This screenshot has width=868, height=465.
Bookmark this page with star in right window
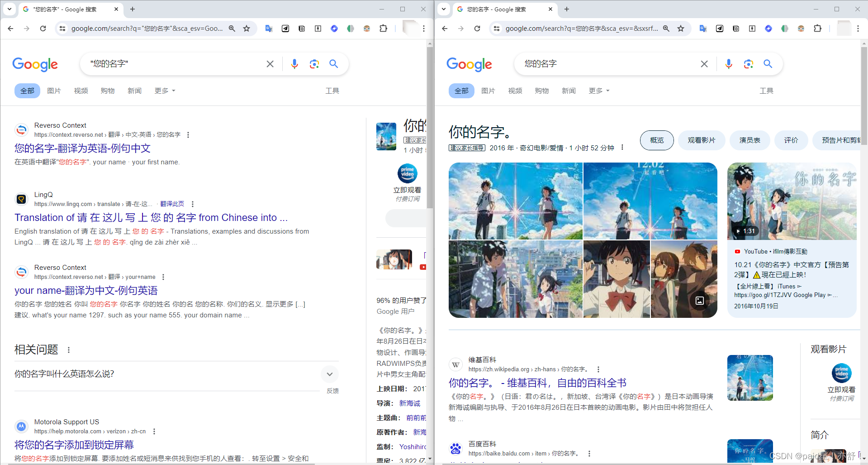[681, 29]
